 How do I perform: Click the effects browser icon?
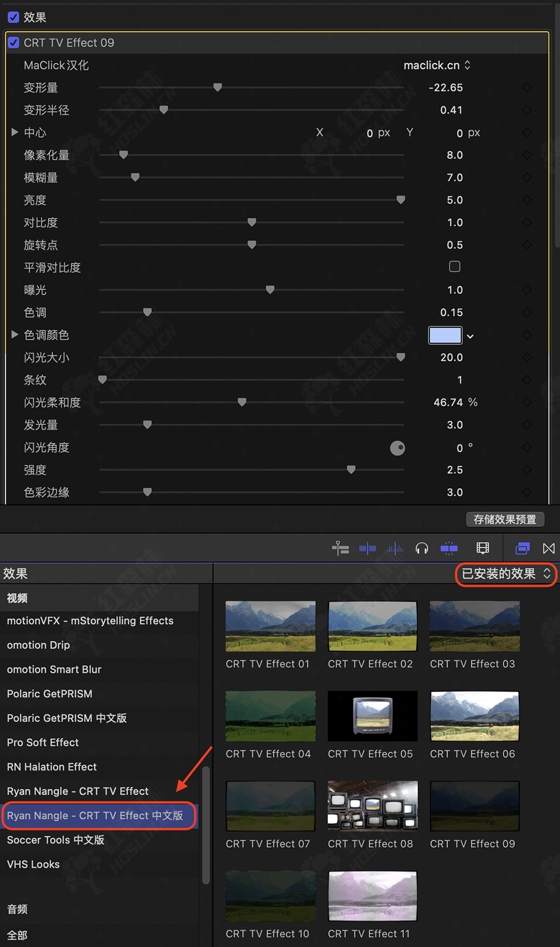coord(522,548)
